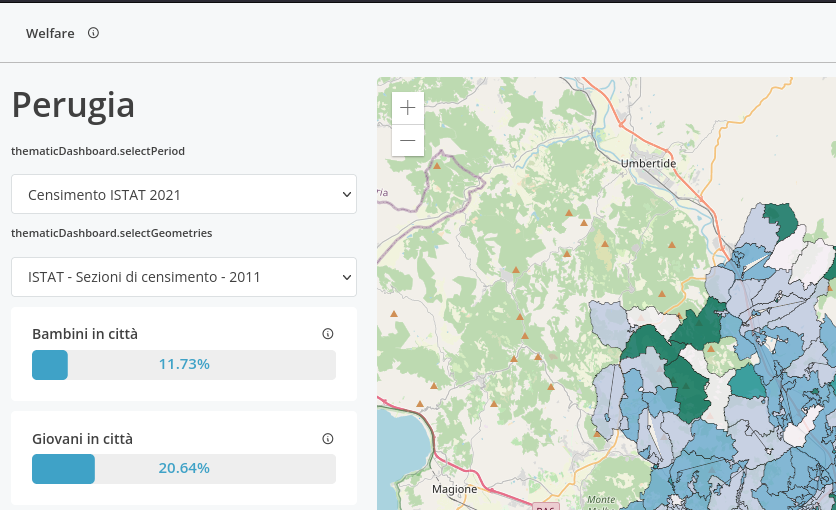Screen dimensions: 836x510
Task: Click the thematicDashboard.selectGeometries label
Action: [x=111, y=233]
